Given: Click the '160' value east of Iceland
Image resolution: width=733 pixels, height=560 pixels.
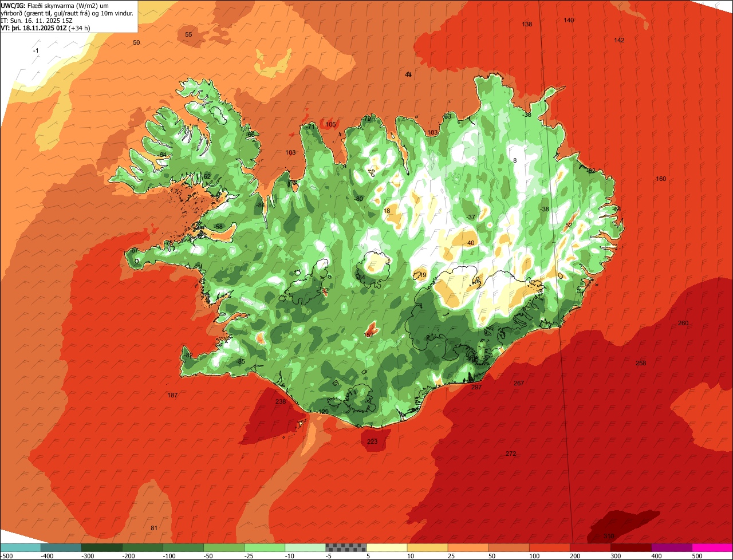Looking at the screenshot, I should (661, 179).
